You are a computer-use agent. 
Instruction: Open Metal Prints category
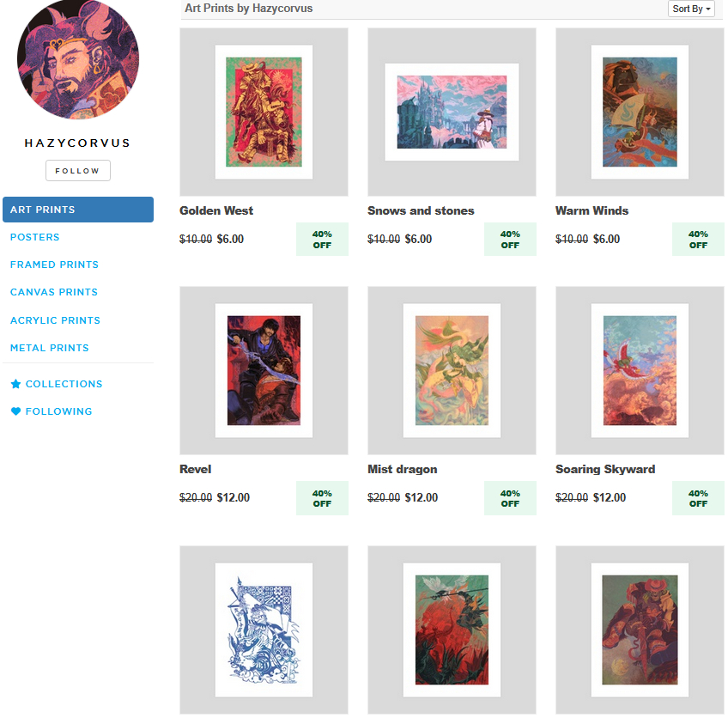click(x=49, y=348)
